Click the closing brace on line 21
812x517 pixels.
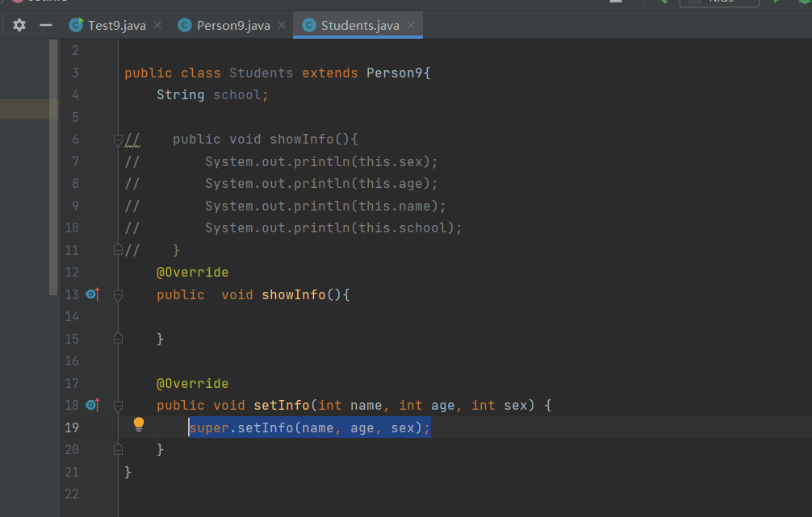pos(128,472)
